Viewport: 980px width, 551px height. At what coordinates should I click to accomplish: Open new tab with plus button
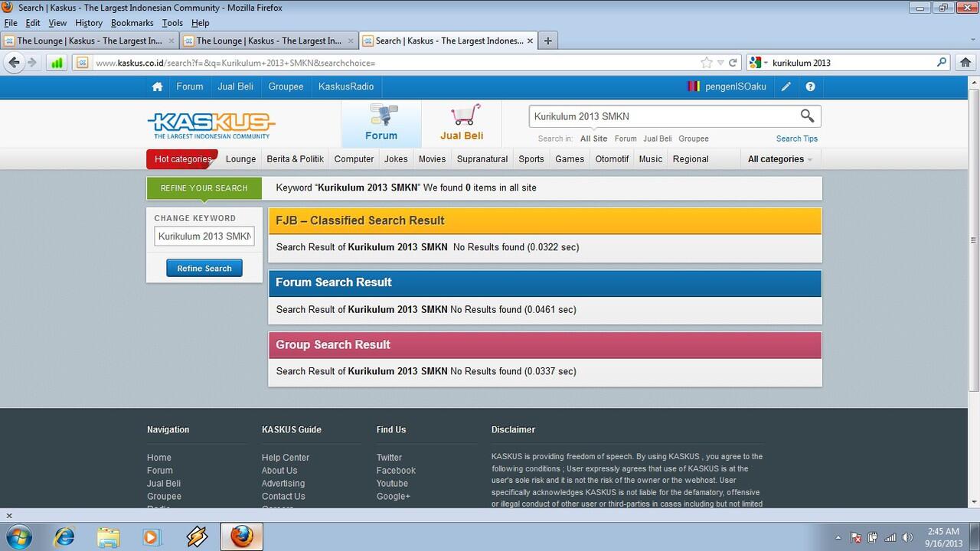548,41
